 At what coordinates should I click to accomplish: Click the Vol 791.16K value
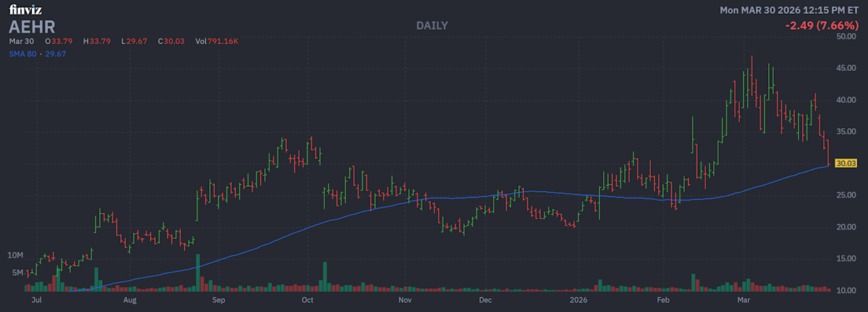(x=217, y=41)
